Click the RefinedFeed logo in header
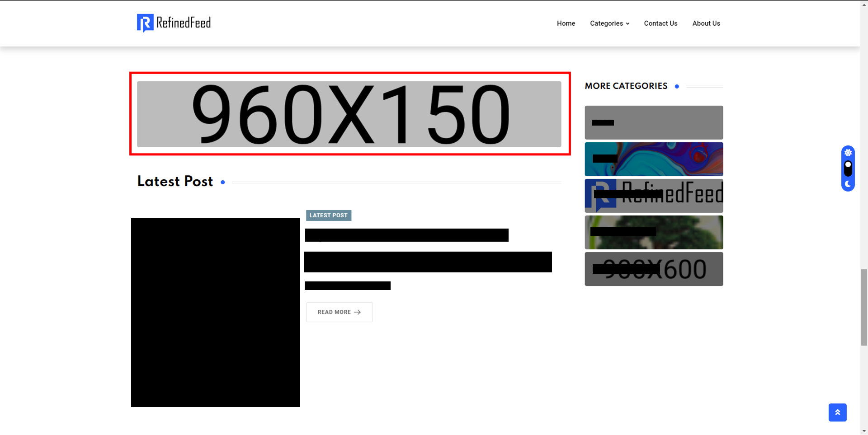 (174, 23)
